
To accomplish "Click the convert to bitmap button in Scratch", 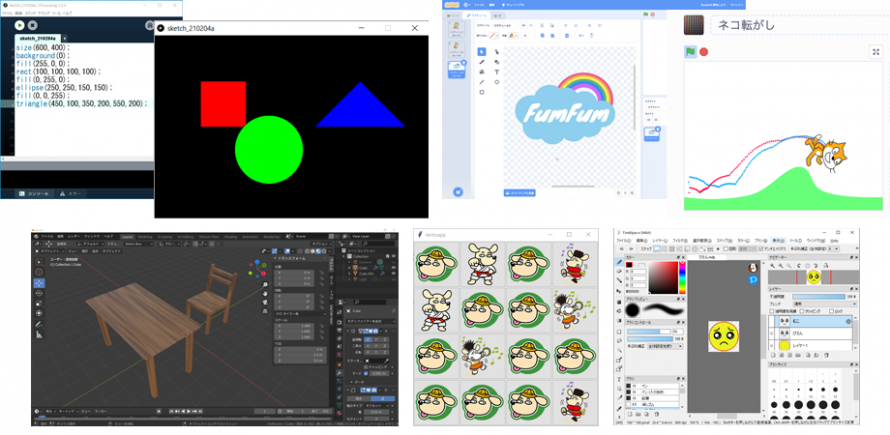I will click(x=519, y=193).
